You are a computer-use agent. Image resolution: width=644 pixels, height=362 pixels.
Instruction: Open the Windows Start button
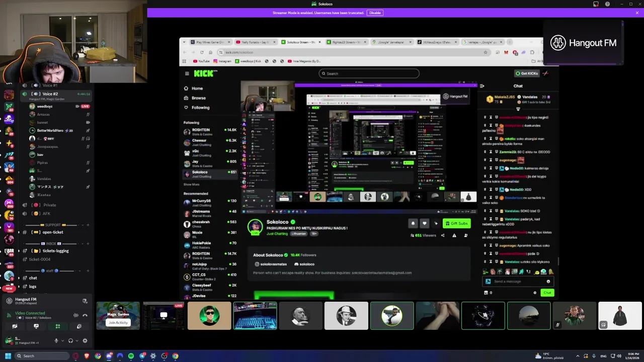point(8,356)
